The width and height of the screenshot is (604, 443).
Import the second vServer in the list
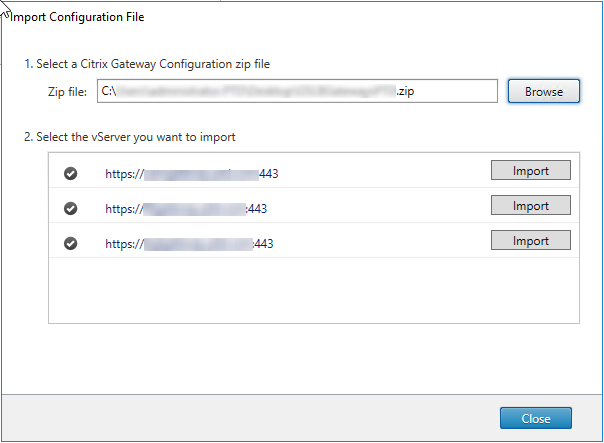pyautogui.click(x=530, y=206)
